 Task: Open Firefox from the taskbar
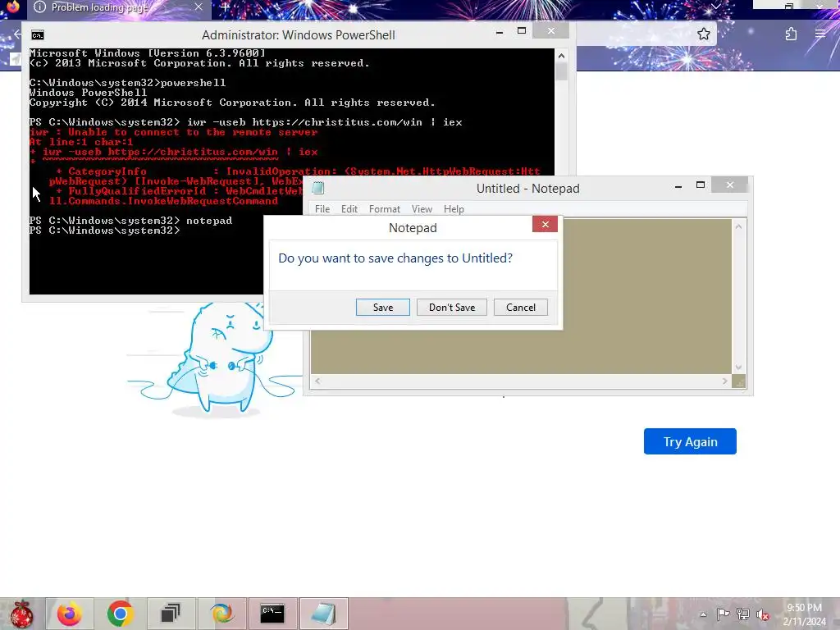(x=70, y=614)
